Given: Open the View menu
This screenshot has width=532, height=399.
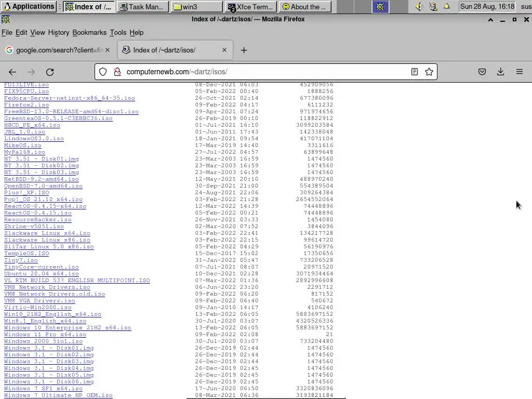Looking at the screenshot, I should (x=37, y=33).
